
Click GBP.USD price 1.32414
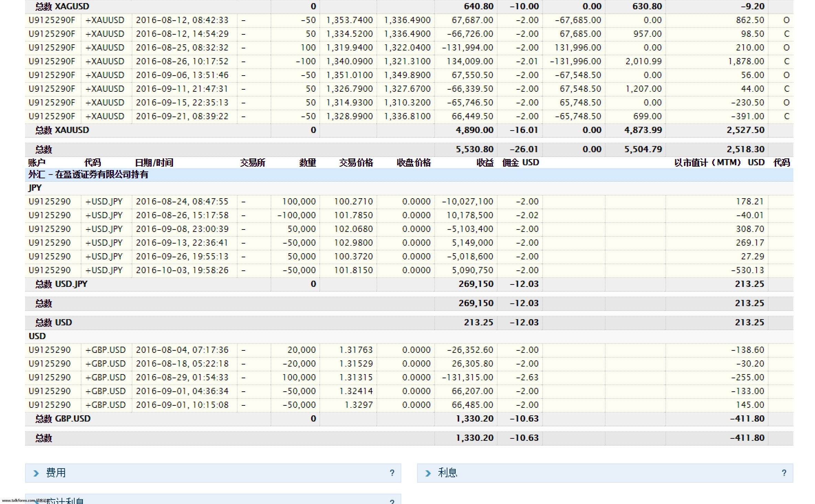pyautogui.click(x=356, y=391)
